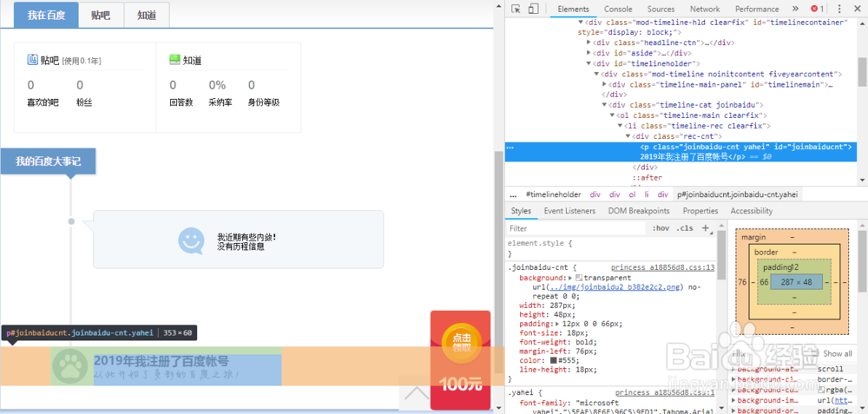Image resolution: width=868 pixels, height=414 pixels.
Task: Click the 287 × 48 content box
Action: (795, 282)
